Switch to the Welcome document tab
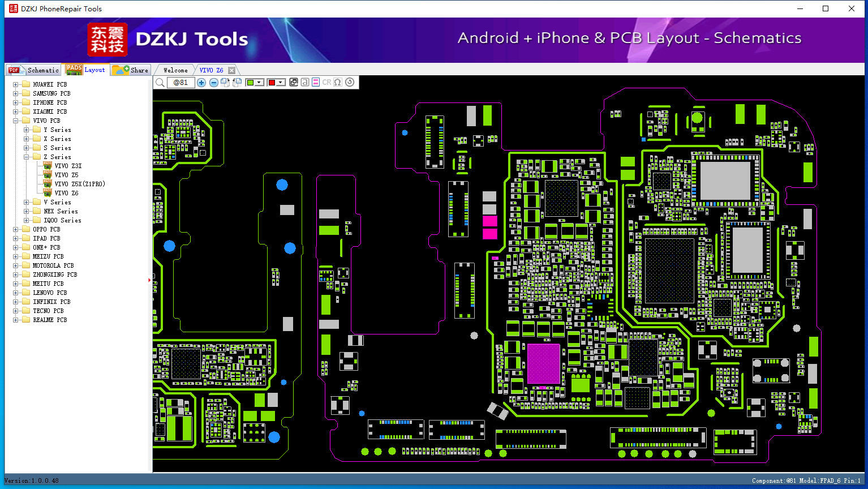 175,70
